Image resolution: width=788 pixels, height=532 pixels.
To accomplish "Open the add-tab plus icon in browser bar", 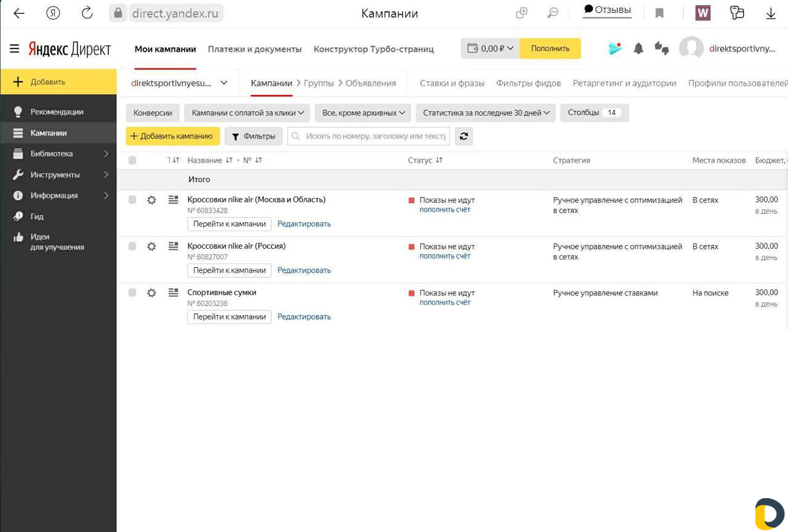I will (x=521, y=13).
